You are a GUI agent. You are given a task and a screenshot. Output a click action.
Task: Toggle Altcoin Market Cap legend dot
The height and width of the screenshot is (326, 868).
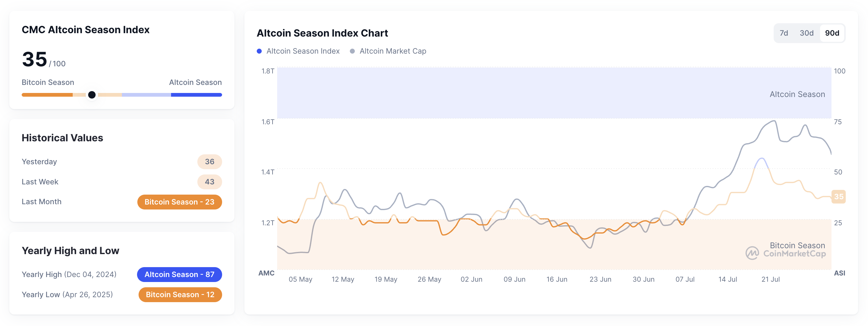click(x=352, y=51)
